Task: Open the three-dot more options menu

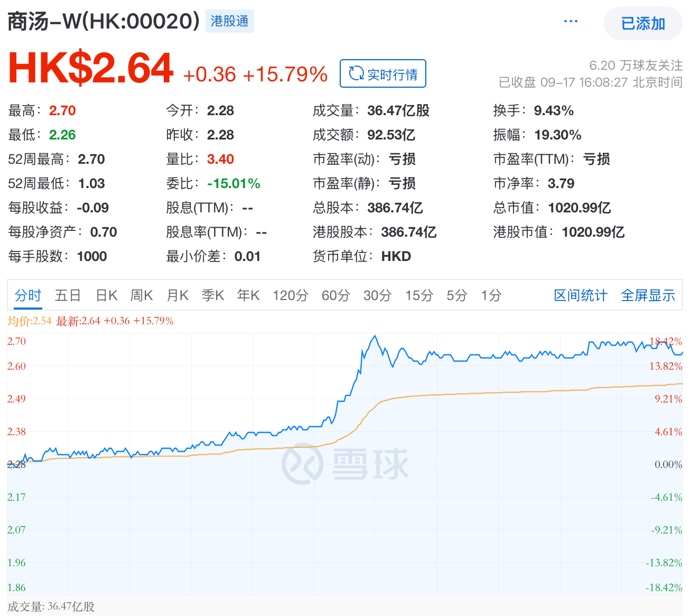Action: coord(571,22)
